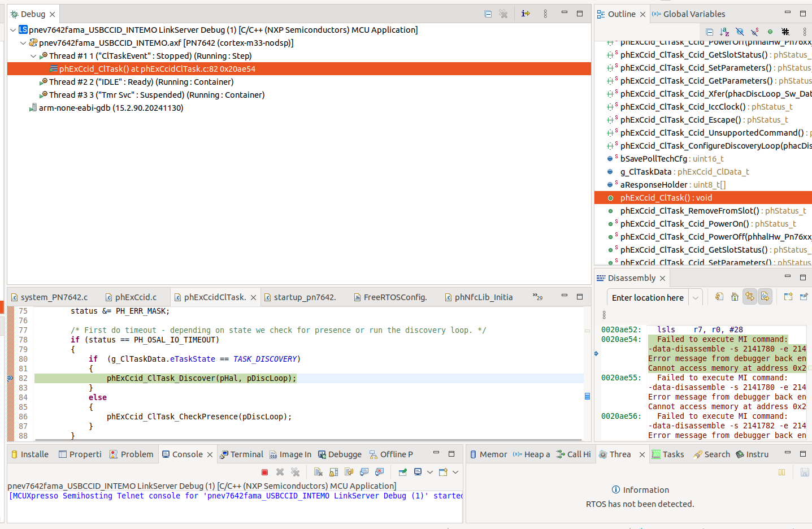Collapse Thread #1 ClTaskEvent node
The image size is (812, 529).
pos(33,56)
